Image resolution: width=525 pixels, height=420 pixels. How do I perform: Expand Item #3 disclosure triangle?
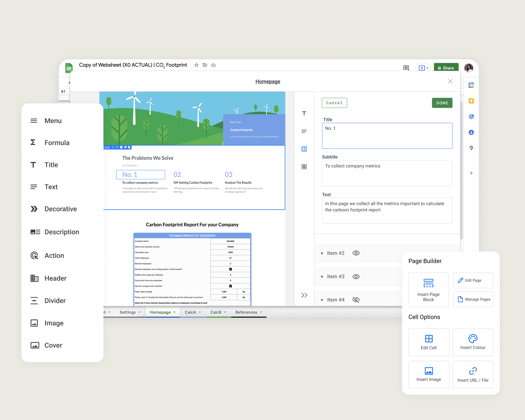pyautogui.click(x=322, y=277)
